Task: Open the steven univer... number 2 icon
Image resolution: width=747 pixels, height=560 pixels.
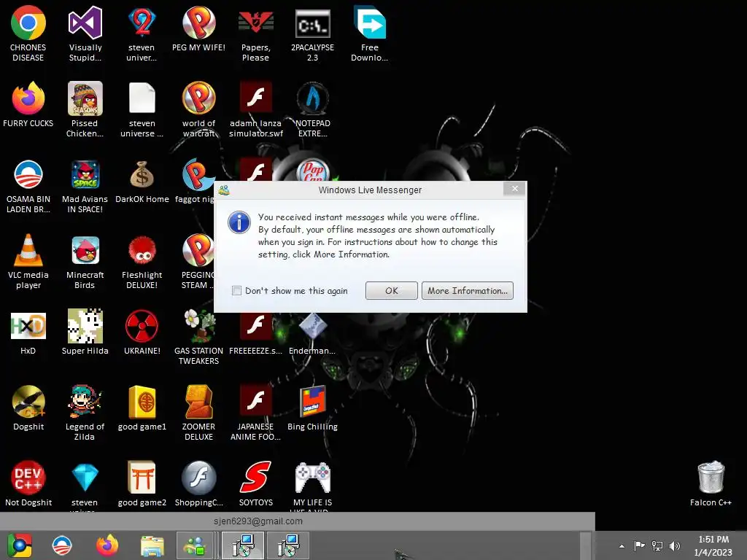Action: (x=142, y=34)
